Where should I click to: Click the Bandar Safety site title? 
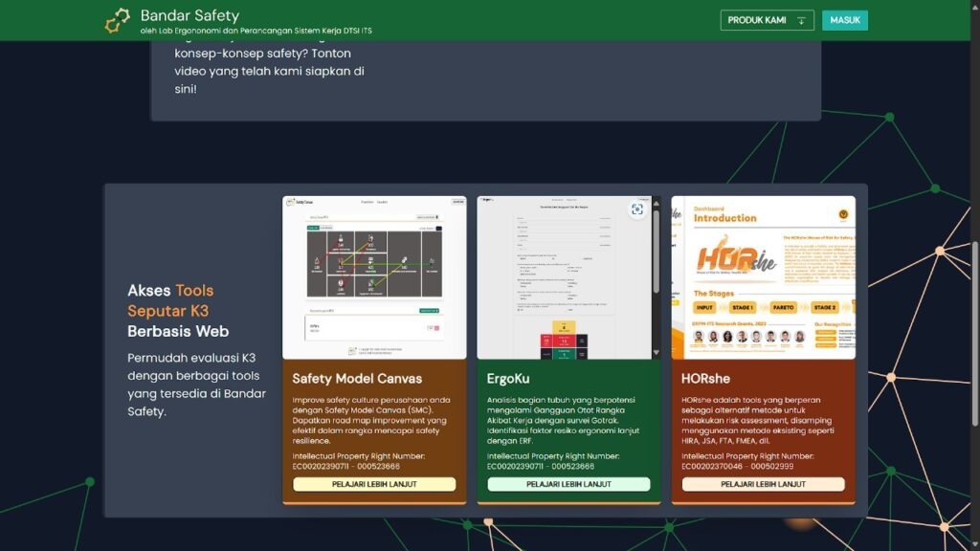click(189, 15)
